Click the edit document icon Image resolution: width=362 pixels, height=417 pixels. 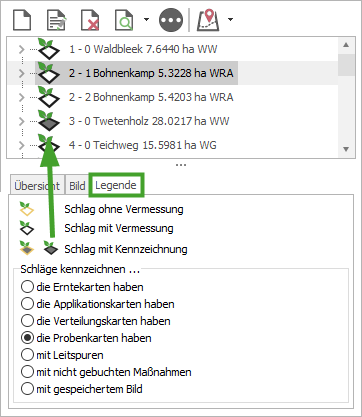pyautogui.click(x=56, y=20)
